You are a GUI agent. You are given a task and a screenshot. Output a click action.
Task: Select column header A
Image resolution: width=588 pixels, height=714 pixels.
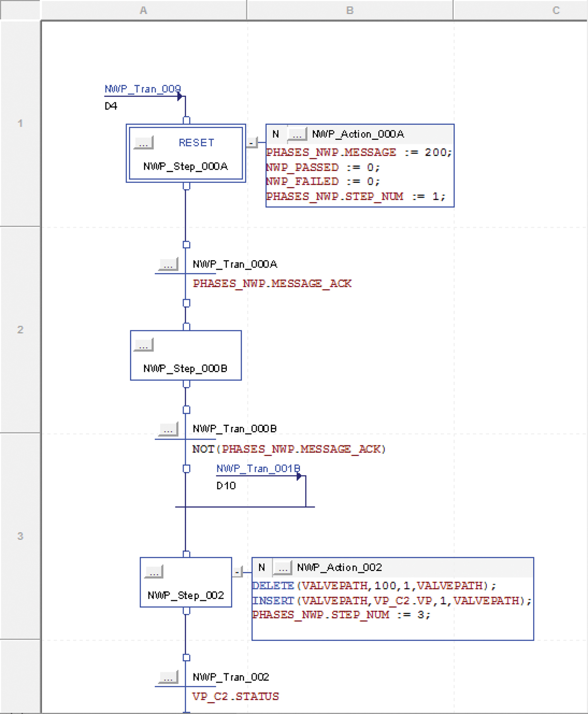point(144,10)
